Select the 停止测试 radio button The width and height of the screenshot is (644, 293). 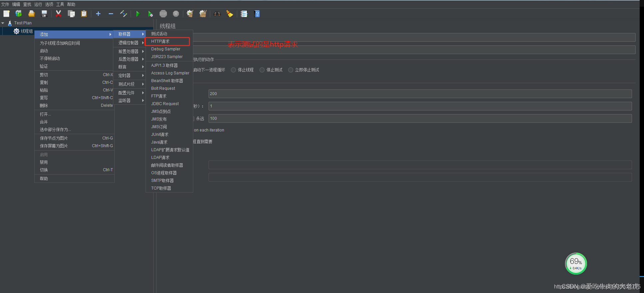262,70
